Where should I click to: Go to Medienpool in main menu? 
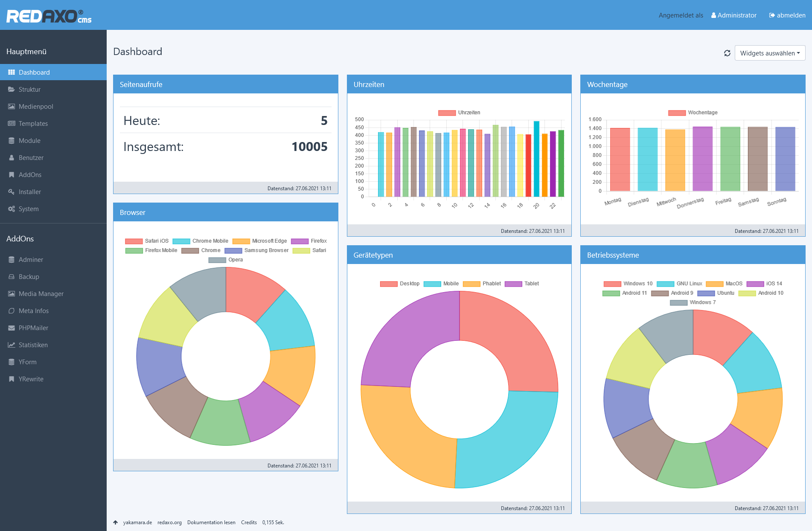(53, 107)
